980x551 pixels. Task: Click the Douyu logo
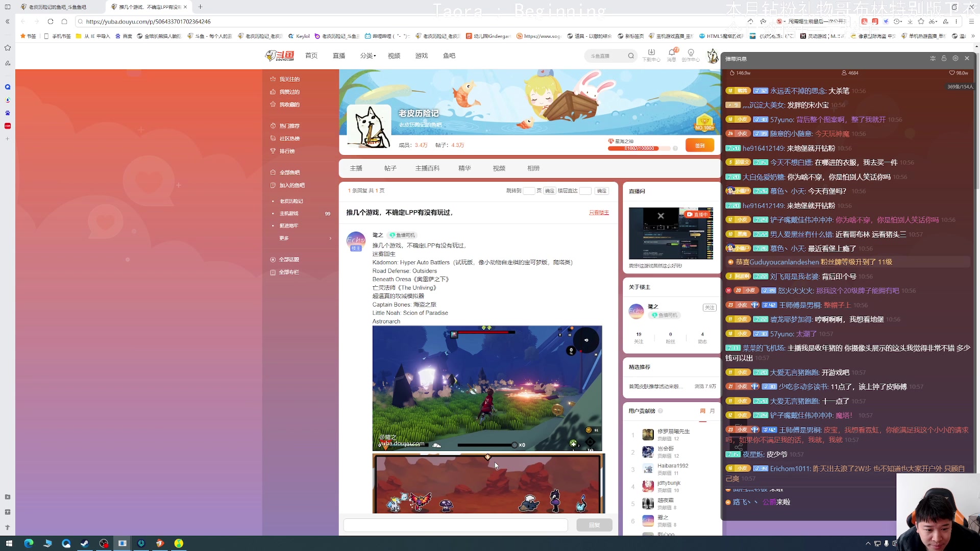coord(280,56)
